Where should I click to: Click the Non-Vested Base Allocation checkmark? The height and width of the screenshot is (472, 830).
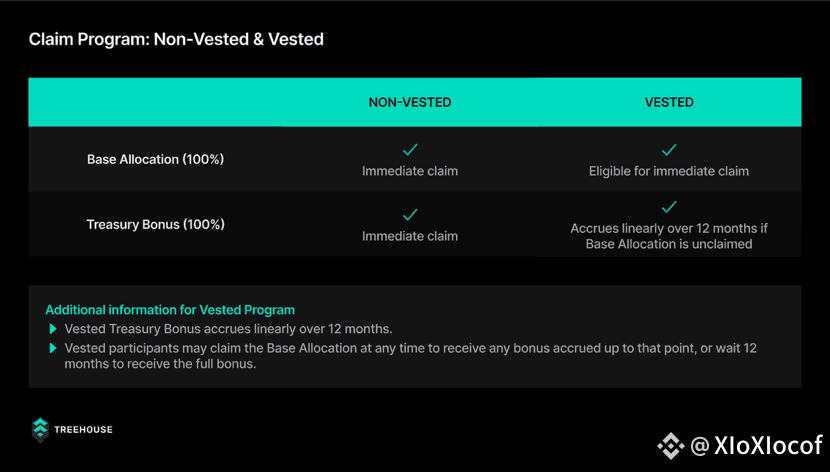[410, 150]
